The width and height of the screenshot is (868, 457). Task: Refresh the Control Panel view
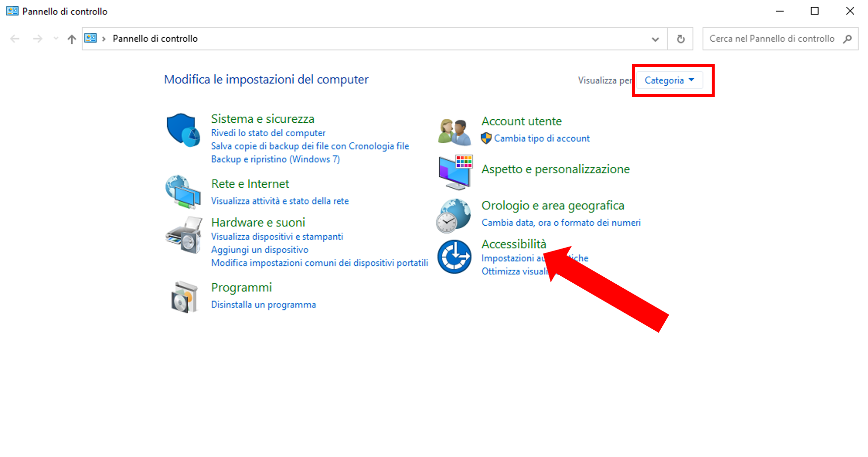coord(681,39)
